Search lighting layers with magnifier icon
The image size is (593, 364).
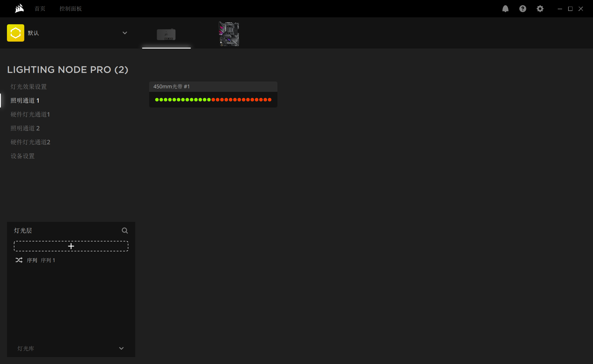[x=125, y=231]
